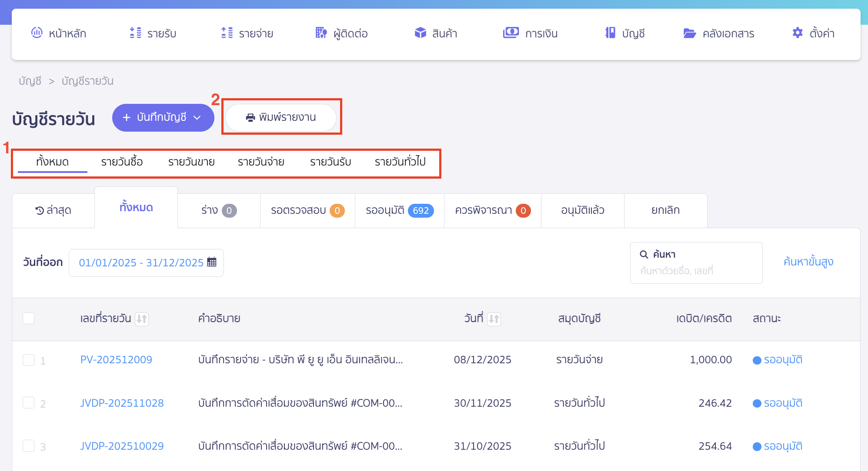This screenshot has width=868, height=471.
Task: Open the การเงิน (finance) icon
Action: [x=511, y=33]
